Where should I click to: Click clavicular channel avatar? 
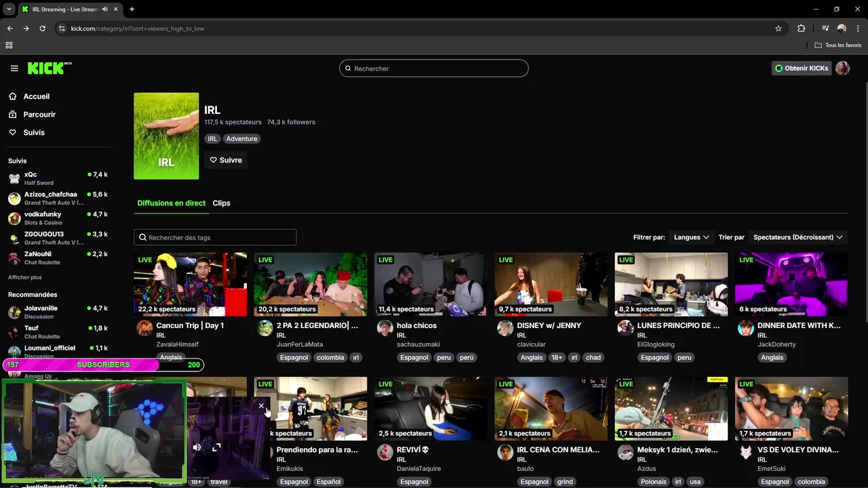(x=505, y=329)
